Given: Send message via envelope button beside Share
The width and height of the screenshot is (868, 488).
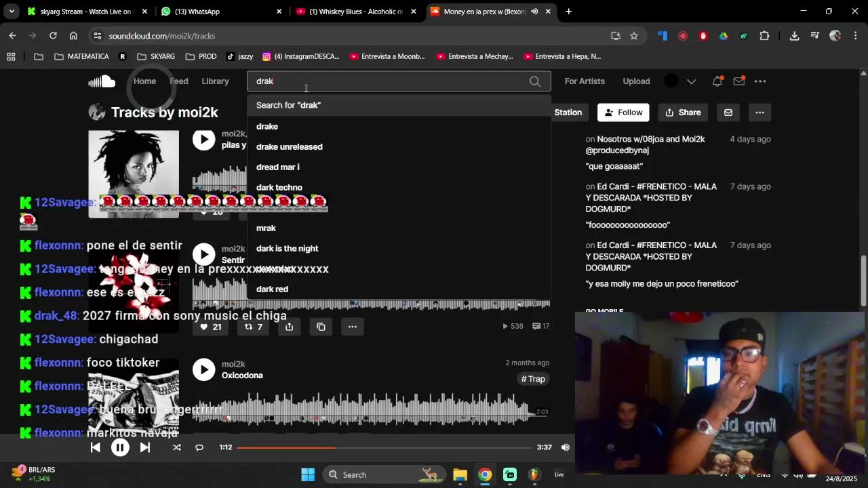Looking at the screenshot, I should click(728, 113).
